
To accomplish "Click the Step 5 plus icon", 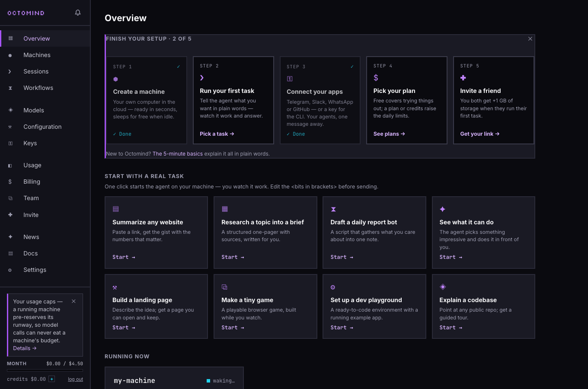I will coord(463,78).
